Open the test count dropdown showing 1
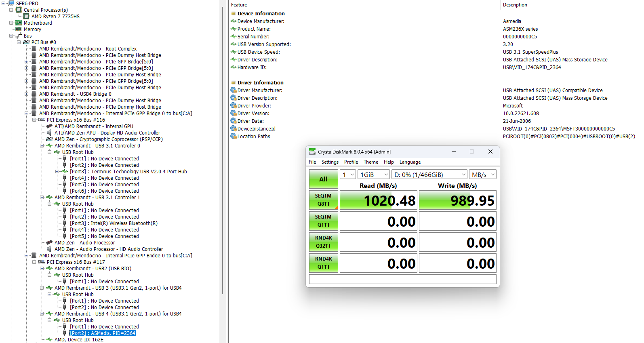Screen dimensions: 644x343 (347, 175)
